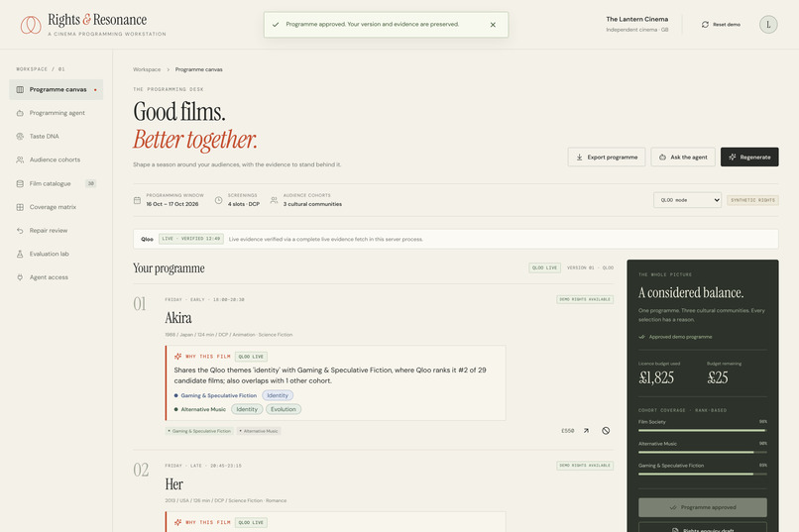This screenshot has width=799, height=532.
Task: Click the Coverage matrix grid icon
Action: tap(20, 207)
